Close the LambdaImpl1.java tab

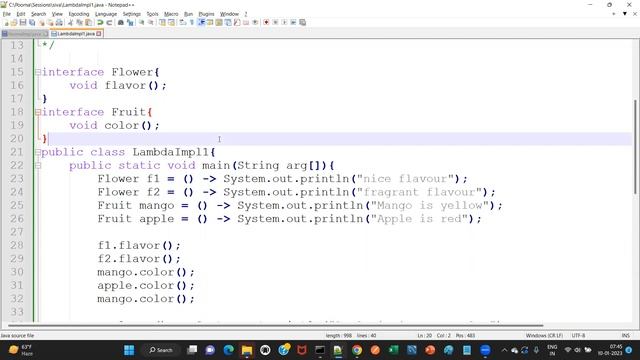(x=99, y=34)
